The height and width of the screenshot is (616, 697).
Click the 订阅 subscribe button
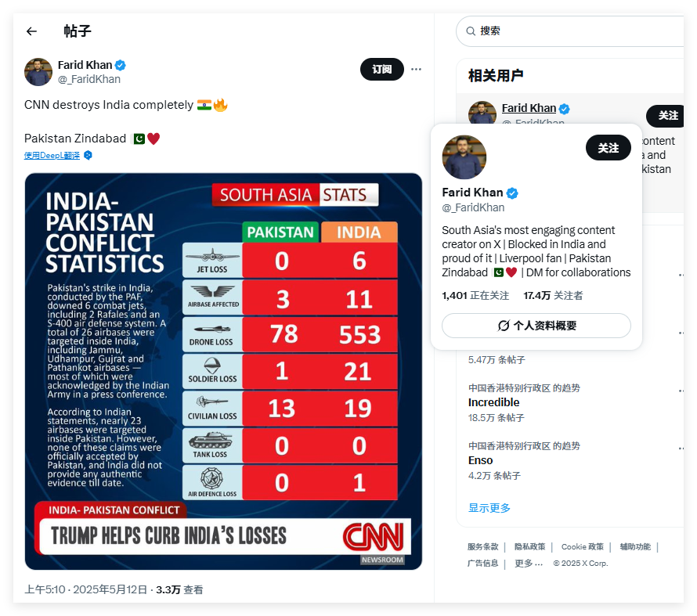point(382,70)
